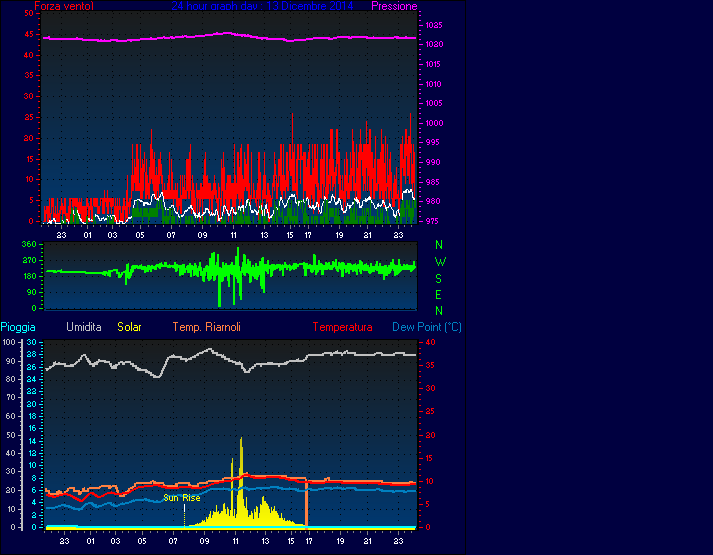The width and height of the screenshot is (713, 555).
Task: Click the cyan 'Pioggia' legend label
Action: click(x=18, y=327)
